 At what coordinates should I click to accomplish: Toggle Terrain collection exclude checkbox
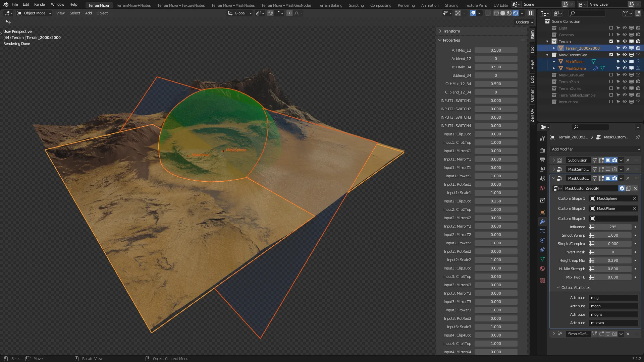tap(611, 42)
